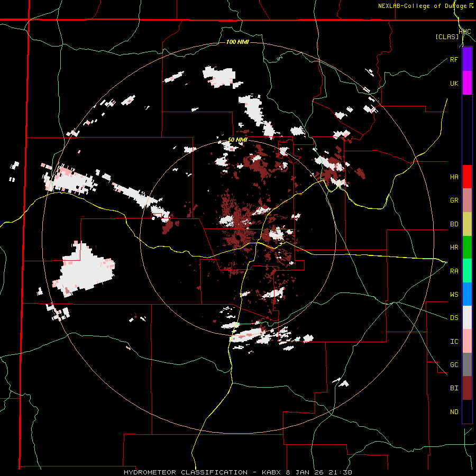476x476 pixels.
Task: Click the BI legend label
Action: click(x=454, y=388)
